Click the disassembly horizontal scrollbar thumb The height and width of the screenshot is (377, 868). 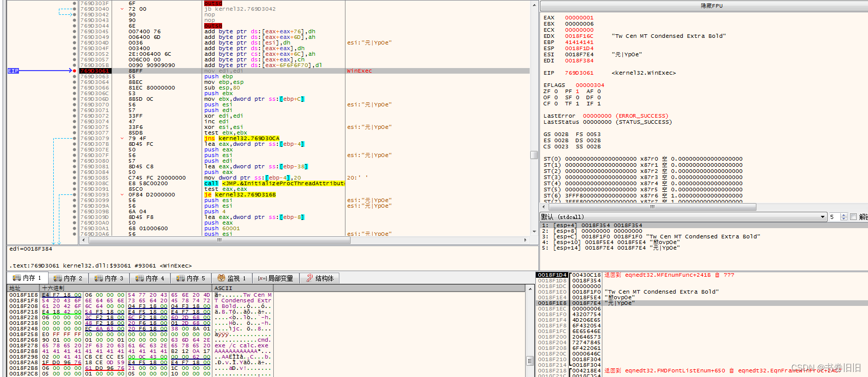(x=220, y=240)
